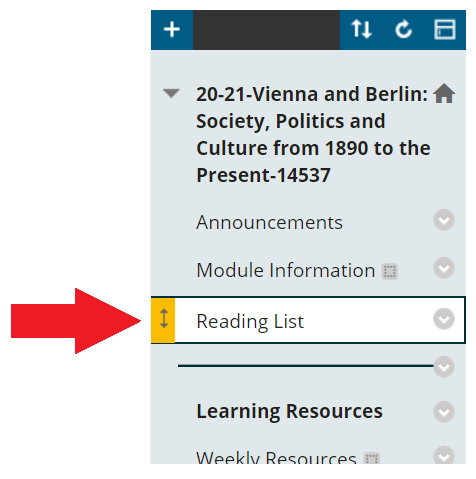Collapse the course menu triangle
Viewport: 476px width, 479px height.
pyautogui.click(x=171, y=93)
